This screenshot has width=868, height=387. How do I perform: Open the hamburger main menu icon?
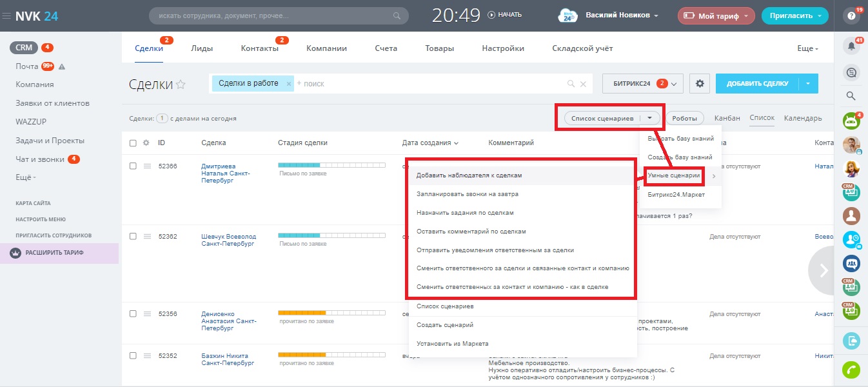[x=7, y=15]
